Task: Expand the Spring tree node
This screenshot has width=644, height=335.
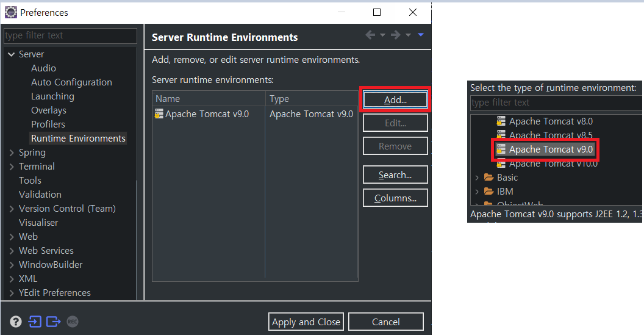Action: (x=12, y=153)
